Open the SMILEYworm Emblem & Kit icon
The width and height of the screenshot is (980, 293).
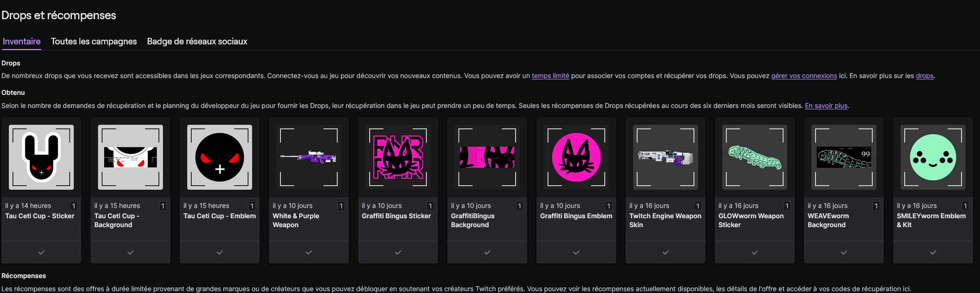[933, 157]
